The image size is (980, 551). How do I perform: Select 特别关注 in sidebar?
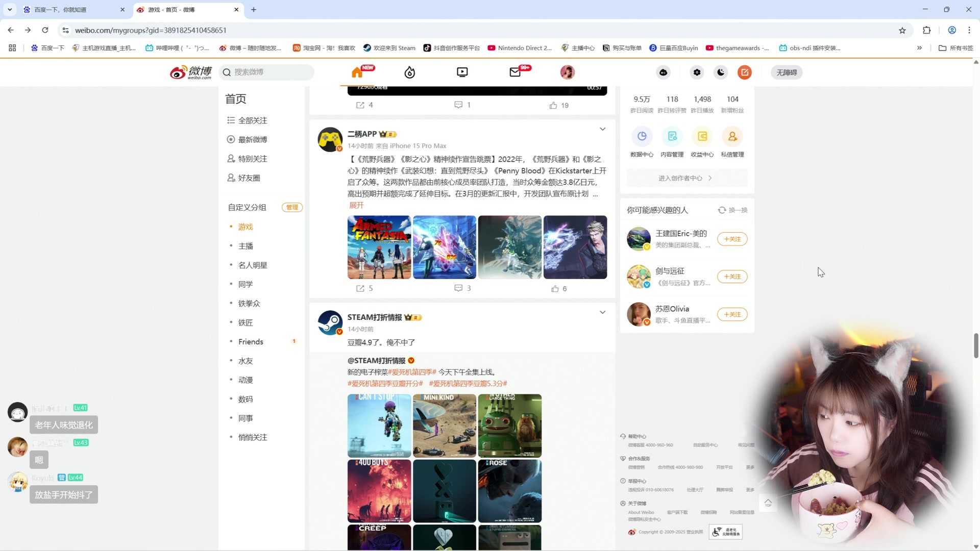(253, 159)
